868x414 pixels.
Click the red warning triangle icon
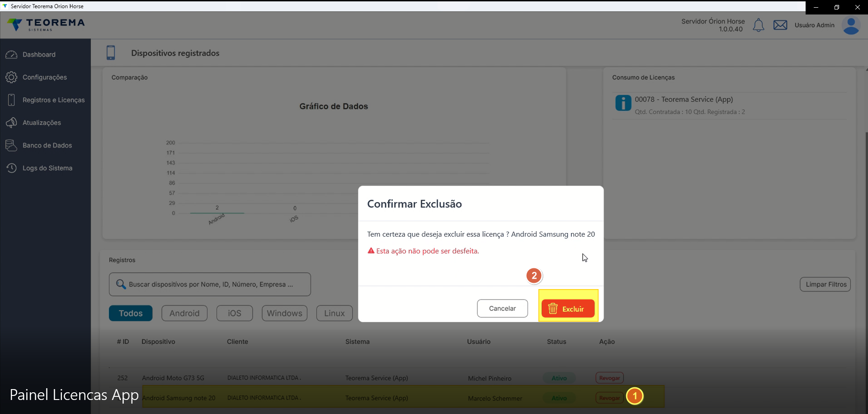coord(371,251)
